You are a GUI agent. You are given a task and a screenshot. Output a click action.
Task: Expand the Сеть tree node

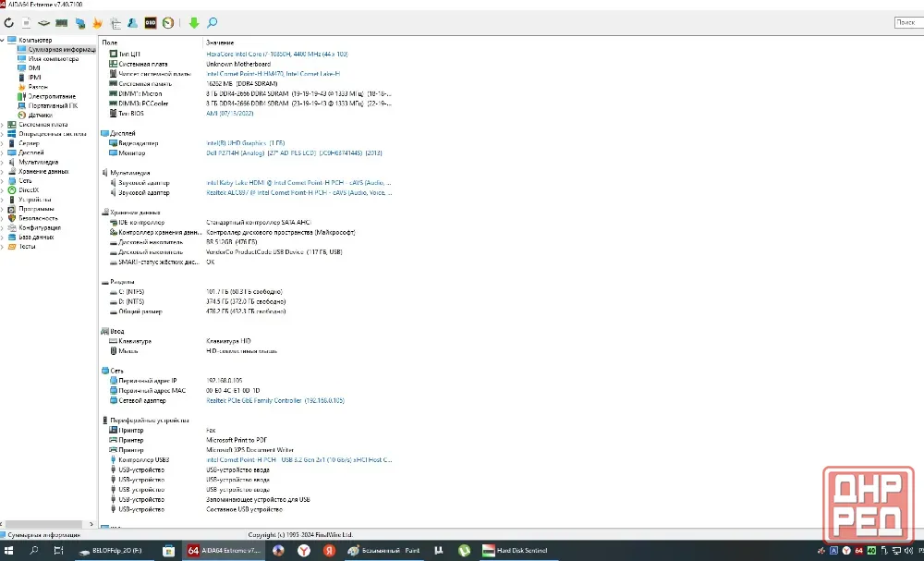(x=3, y=181)
